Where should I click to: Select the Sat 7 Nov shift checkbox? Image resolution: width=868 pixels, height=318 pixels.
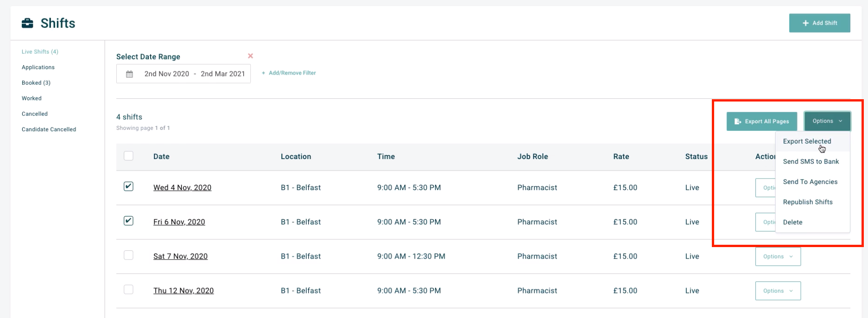click(128, 255)
